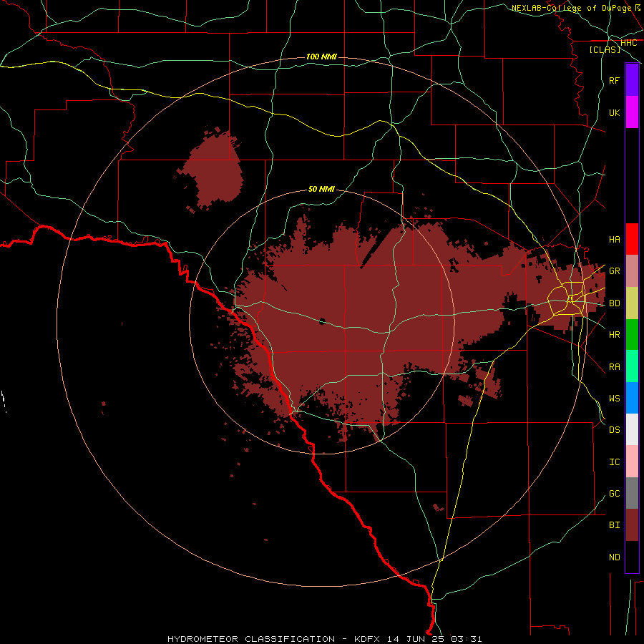Pick the HR green legend swatch
The height and width of the screenshot is (644, 644).
click(x=632, y=334)
